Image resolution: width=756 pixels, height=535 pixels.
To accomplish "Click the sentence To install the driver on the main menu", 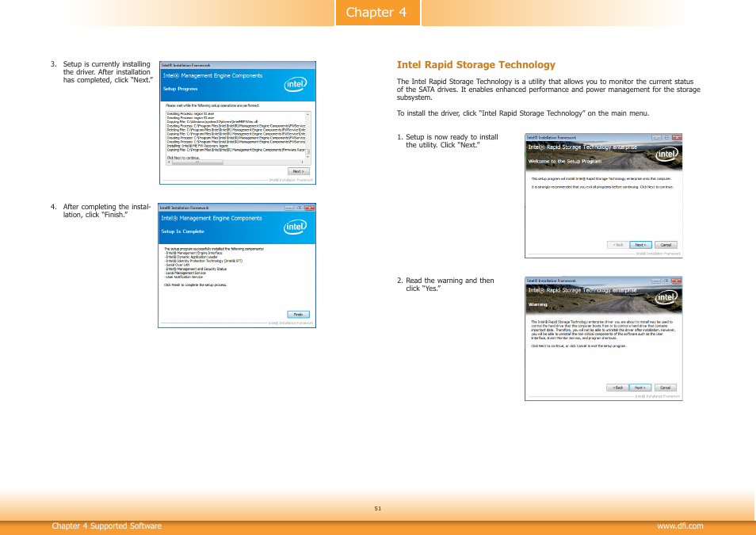I will tap(523, 113).
